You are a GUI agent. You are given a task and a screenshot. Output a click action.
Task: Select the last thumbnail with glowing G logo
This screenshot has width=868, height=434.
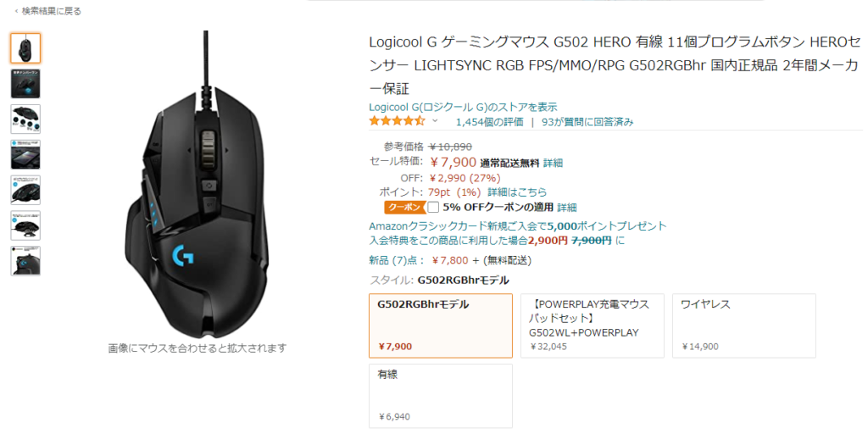pyautogui.click(x=25, y=261)
